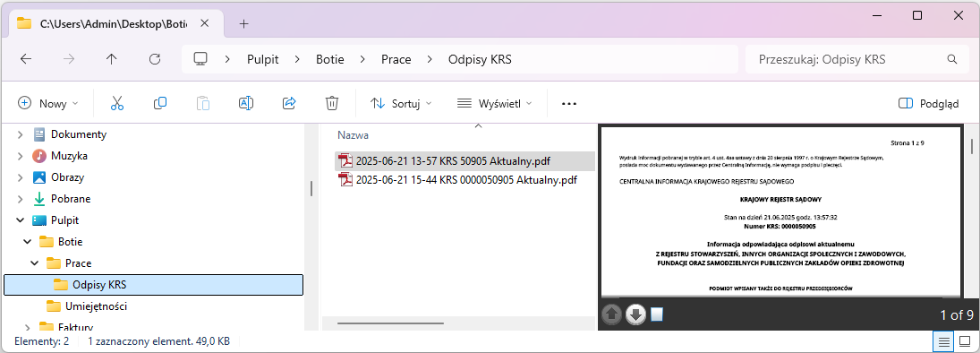
Task: Click the search magnifier icon
Action: click(x=952, y=59)
